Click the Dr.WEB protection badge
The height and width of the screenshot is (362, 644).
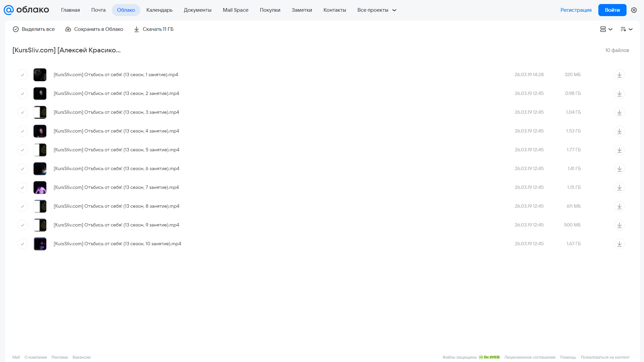pyautogui.click(x=489, y=357)
